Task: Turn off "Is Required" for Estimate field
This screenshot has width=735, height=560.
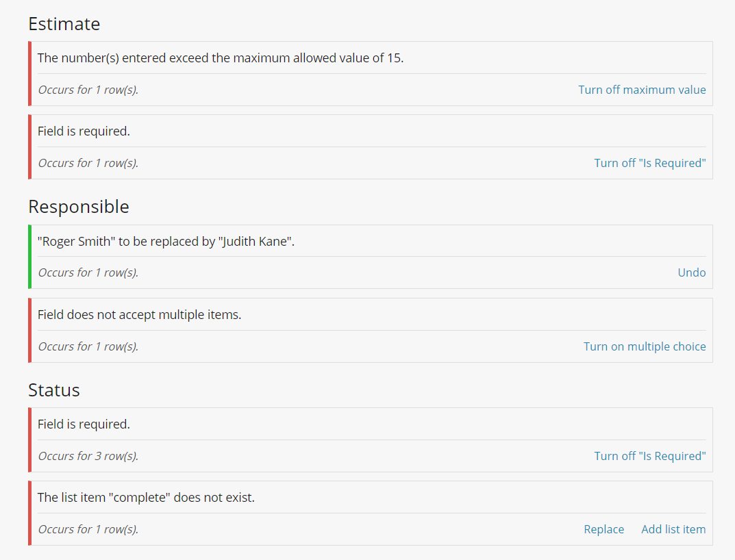Action: [649, 163]
